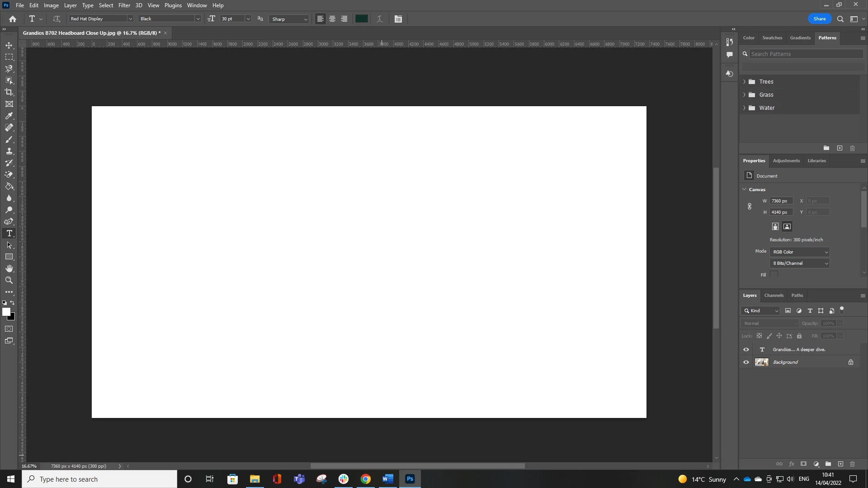Select the Brush tool
This screenshot has height=488, width=868.
click(x=9, y=140)
